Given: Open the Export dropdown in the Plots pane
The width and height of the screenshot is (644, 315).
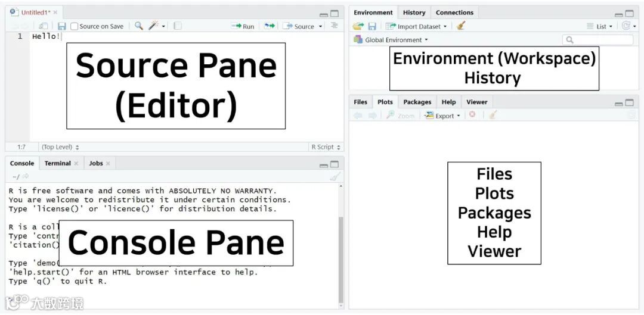Looking at the screenshot, I should (442, 116).
